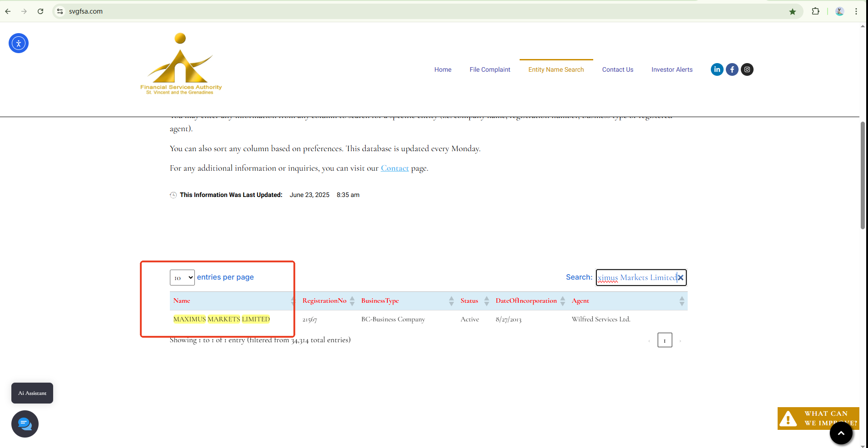Viewport: 868px width, 448px height.
Task: Click the page scrollbar thumb
Action: click(x=863, y=175)
